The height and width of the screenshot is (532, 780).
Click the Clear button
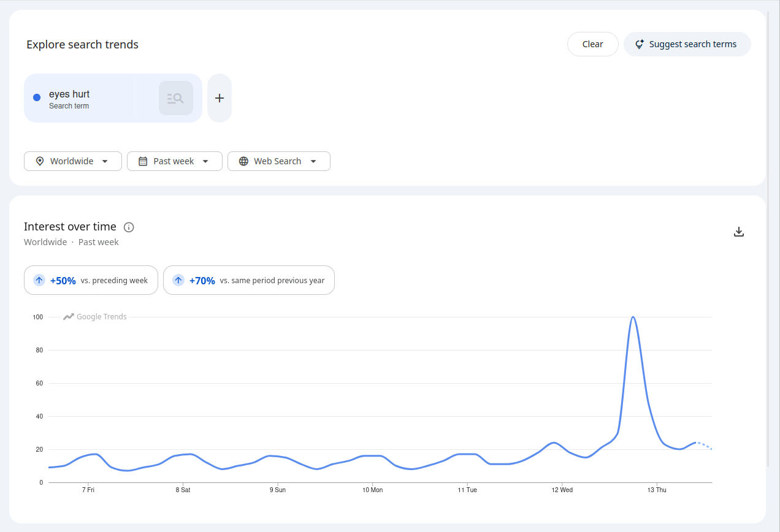point(593,44)
